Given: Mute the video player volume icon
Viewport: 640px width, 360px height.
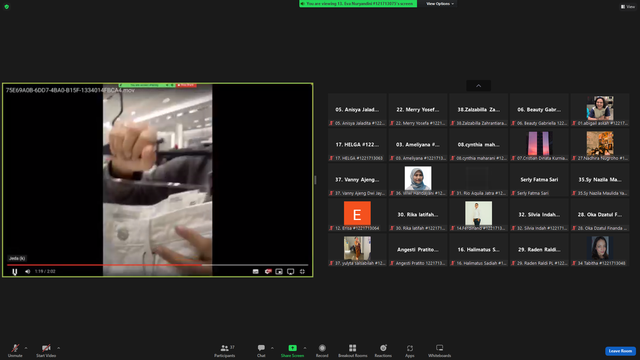Looking at the screenshot, I should [27, 271].
